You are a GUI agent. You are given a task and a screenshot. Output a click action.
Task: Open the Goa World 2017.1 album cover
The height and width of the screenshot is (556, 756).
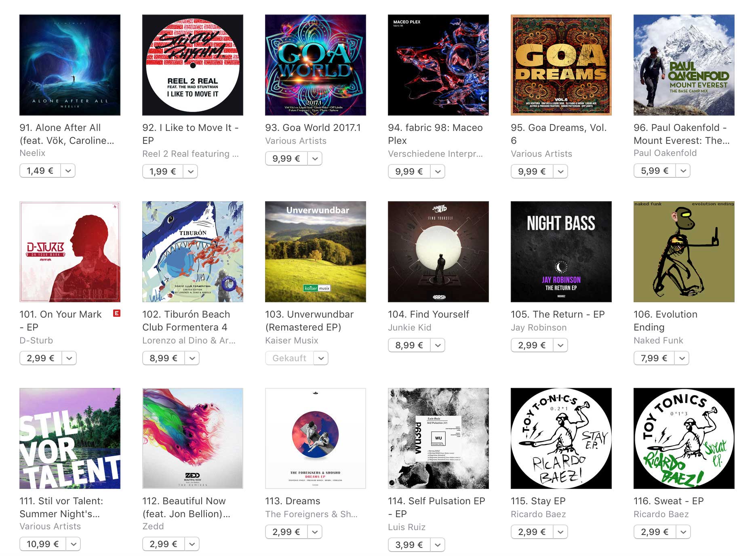315,65
